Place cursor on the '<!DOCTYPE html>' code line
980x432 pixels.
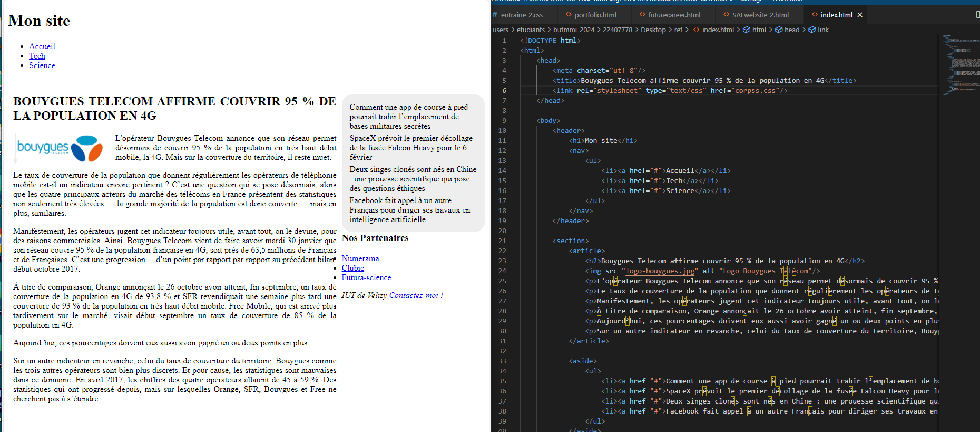point(550,40)
